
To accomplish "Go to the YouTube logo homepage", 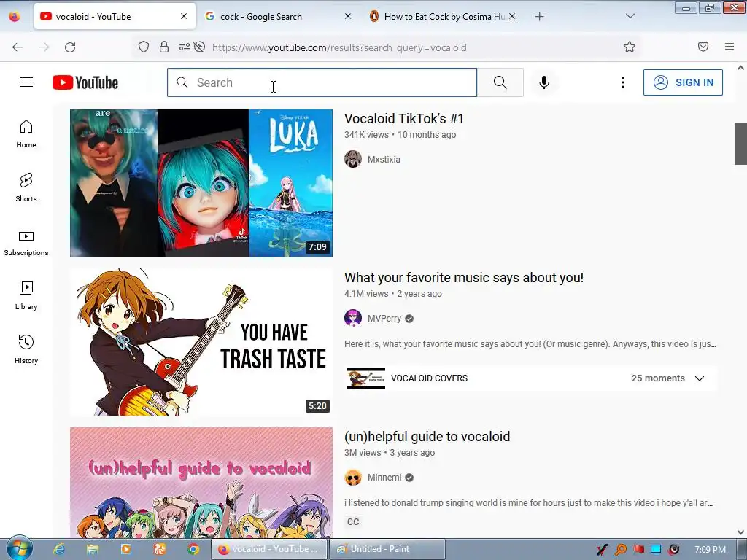I will (x=85, y=82).
